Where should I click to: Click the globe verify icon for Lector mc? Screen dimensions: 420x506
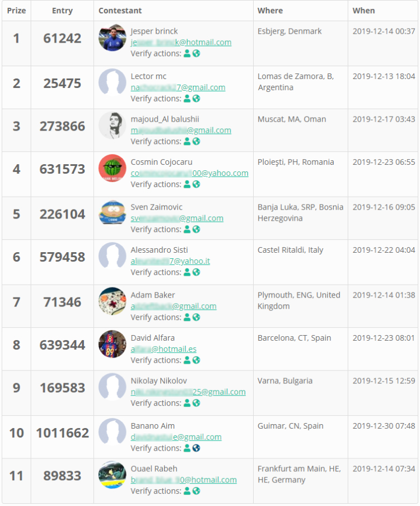tap(196, 99)
